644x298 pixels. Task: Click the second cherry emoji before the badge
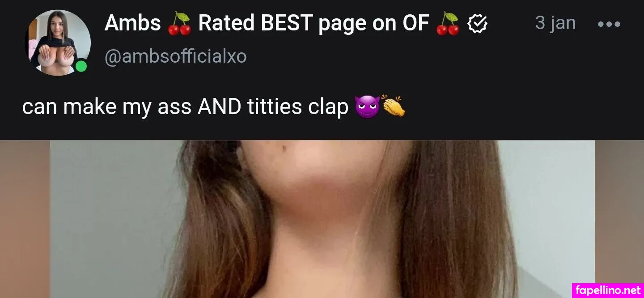pyautogui.click(x=448, y=24)
